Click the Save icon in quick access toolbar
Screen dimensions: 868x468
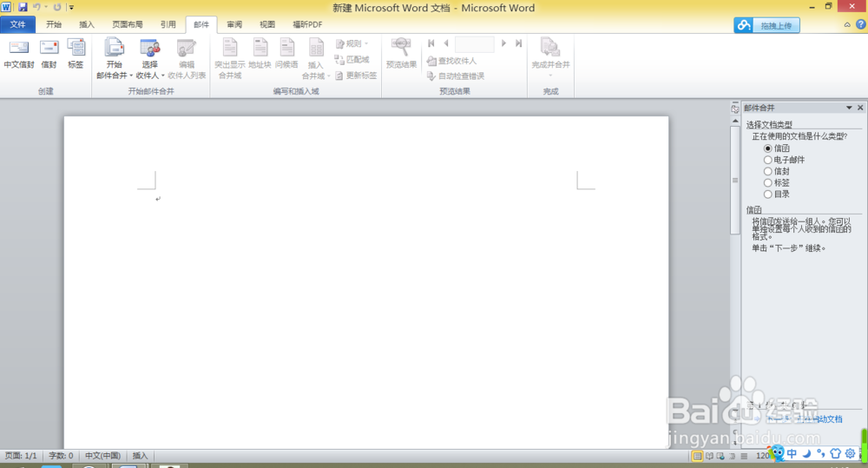point(23,7)
